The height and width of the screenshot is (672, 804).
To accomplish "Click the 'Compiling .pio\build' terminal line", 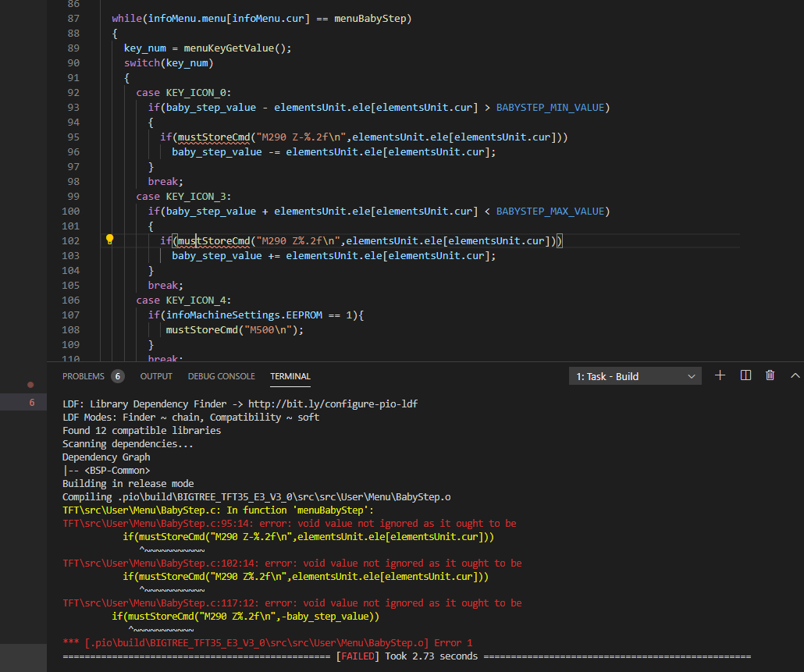I will coord(256,497).
